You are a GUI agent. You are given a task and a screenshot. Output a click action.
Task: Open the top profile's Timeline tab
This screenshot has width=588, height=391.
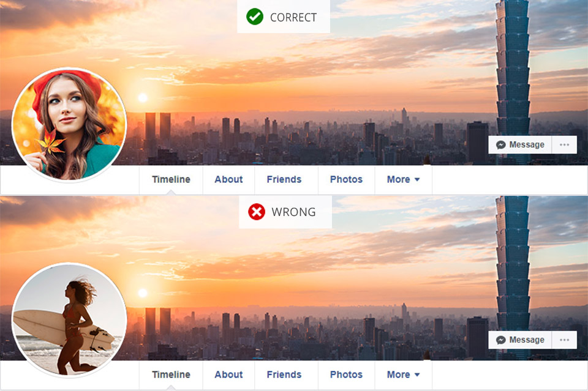[171, 180]
